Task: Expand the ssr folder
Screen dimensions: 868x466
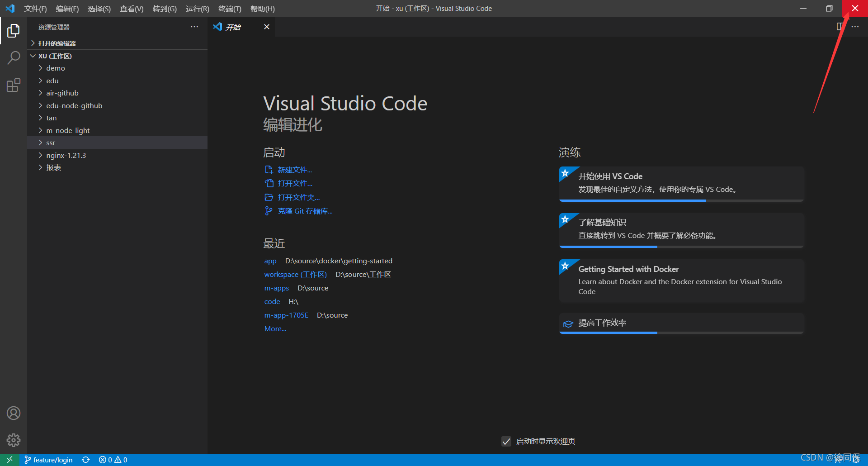Action: click(118, 143)
